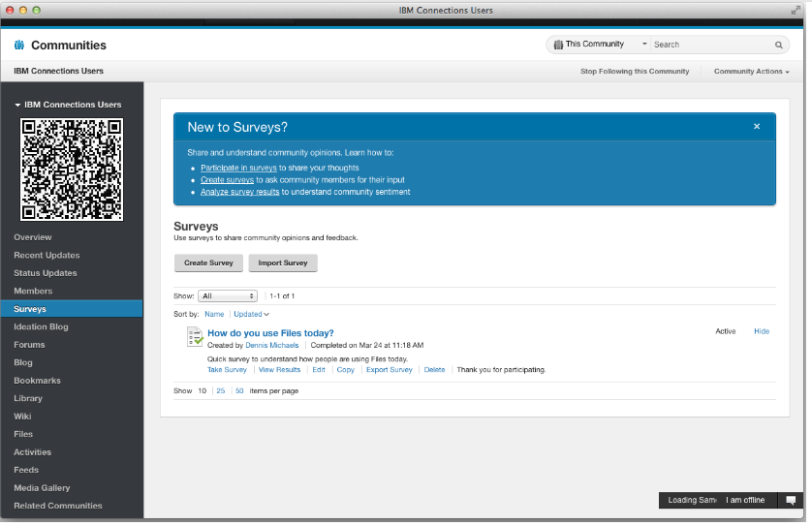Click the Loading Sametime status label

coord(692,500)
